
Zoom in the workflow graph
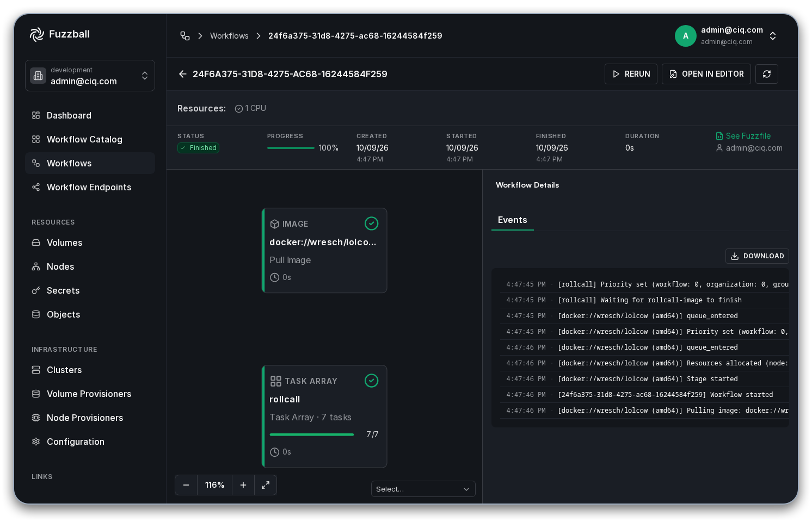(243, 485)
